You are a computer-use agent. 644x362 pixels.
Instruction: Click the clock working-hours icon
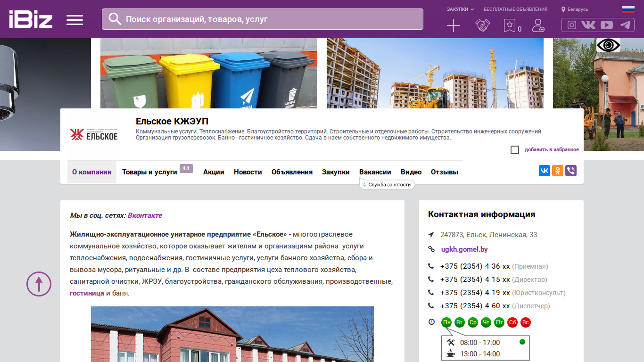pyautogui.click(x=431, y=322)
